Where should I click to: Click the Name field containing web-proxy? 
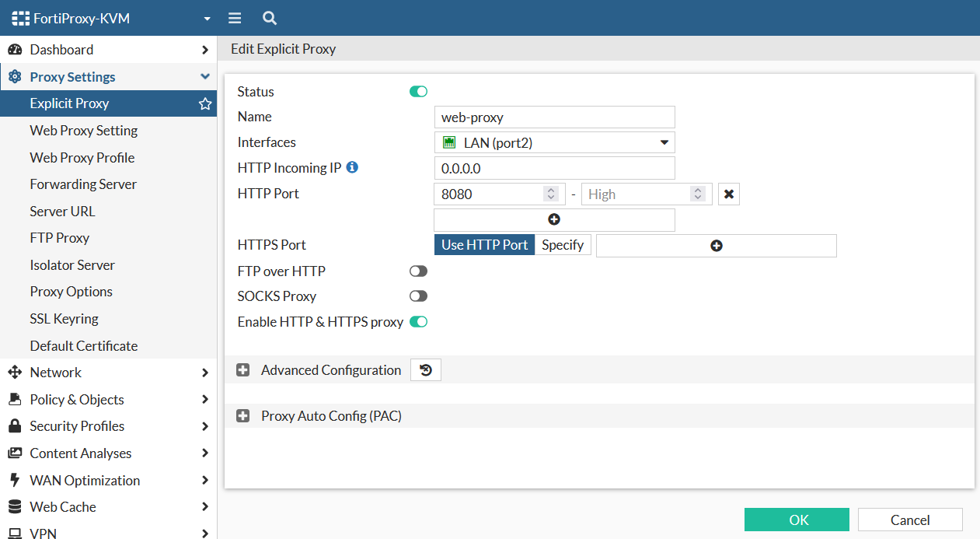pyautogui.click(x=554, y=117)
